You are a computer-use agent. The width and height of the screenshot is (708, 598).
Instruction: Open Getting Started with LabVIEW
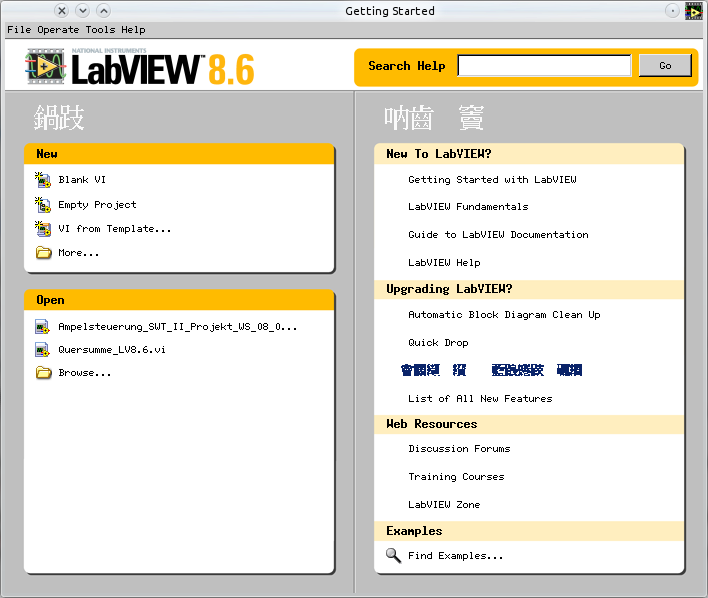tap(492, 180)
